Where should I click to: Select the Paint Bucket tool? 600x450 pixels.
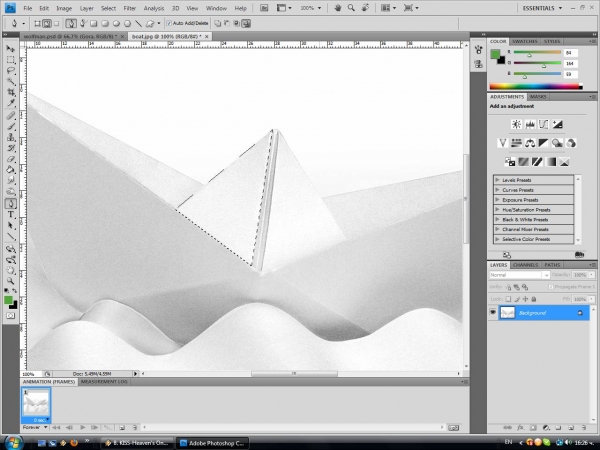pyautogui.click(x=10, y=170)
